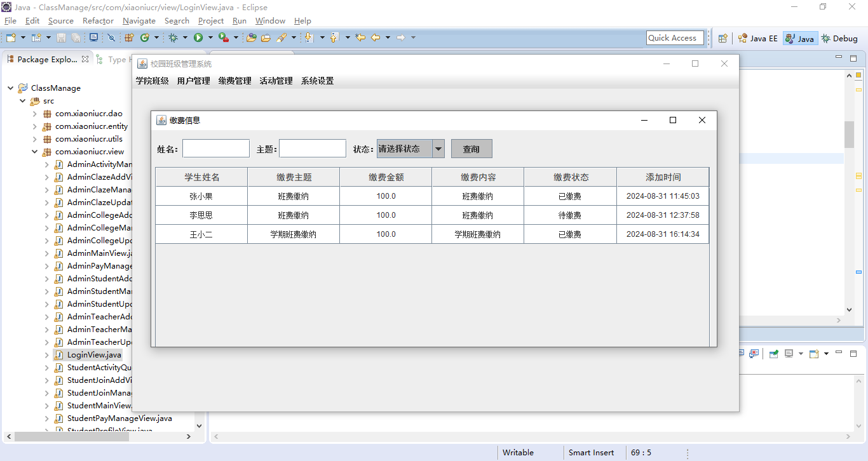Click the 学生姓名 column header
This screenshot has width=868, height=461.
coord(201,177)
